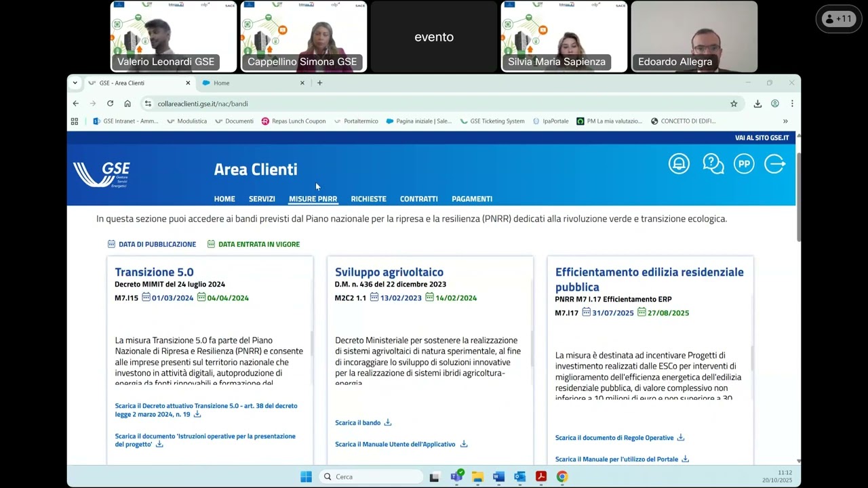Open Word from taskbar
868x488 pixels.
tap(498, 476)
